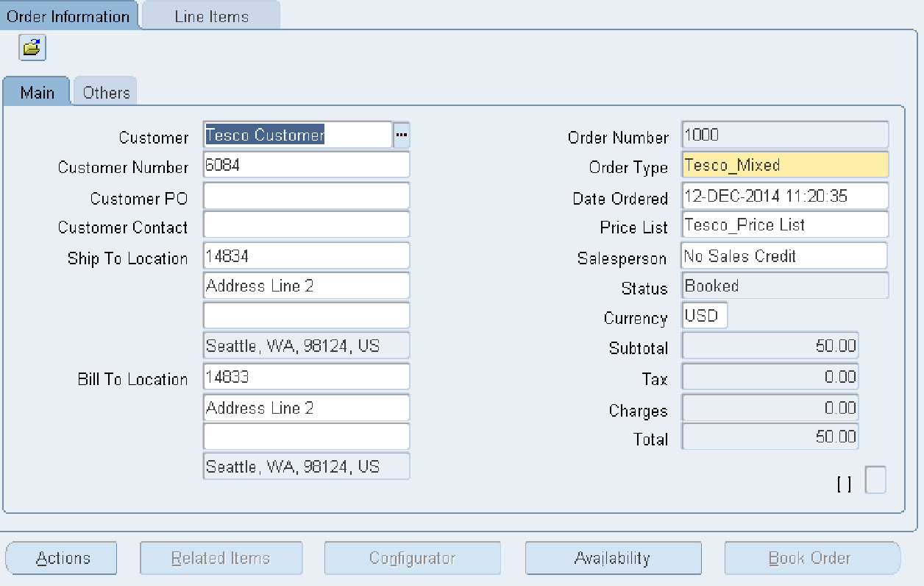The width and height of the screenshot is (924, 586).
Task: Select the Order Information tab
Action: click(68, 15)
